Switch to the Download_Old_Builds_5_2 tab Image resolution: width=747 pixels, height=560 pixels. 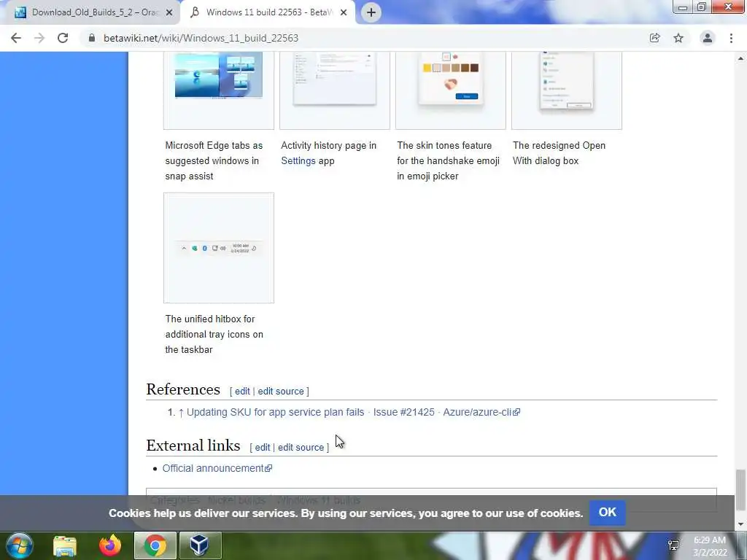tap(90, 12)
